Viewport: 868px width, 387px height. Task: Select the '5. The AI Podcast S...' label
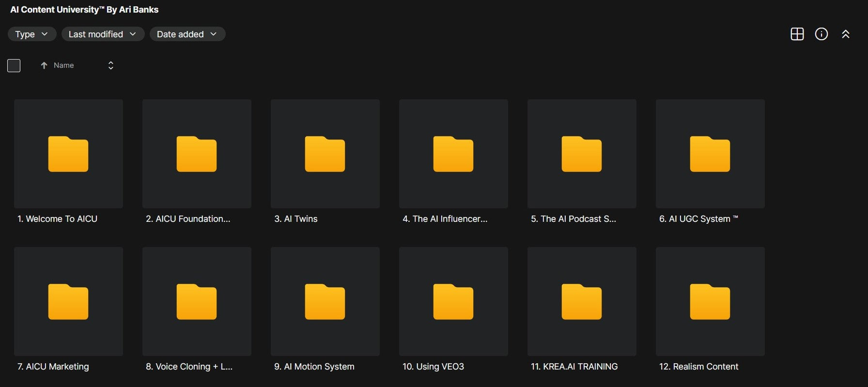click(573, 219)
